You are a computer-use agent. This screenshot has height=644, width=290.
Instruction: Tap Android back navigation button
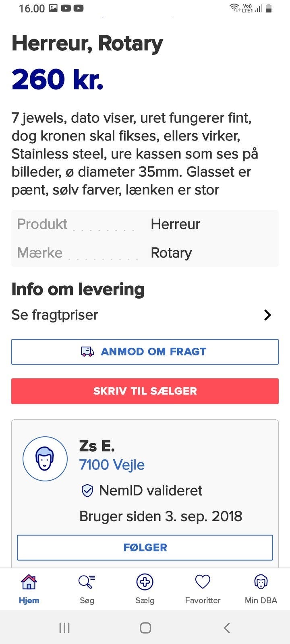pos(227,627)
